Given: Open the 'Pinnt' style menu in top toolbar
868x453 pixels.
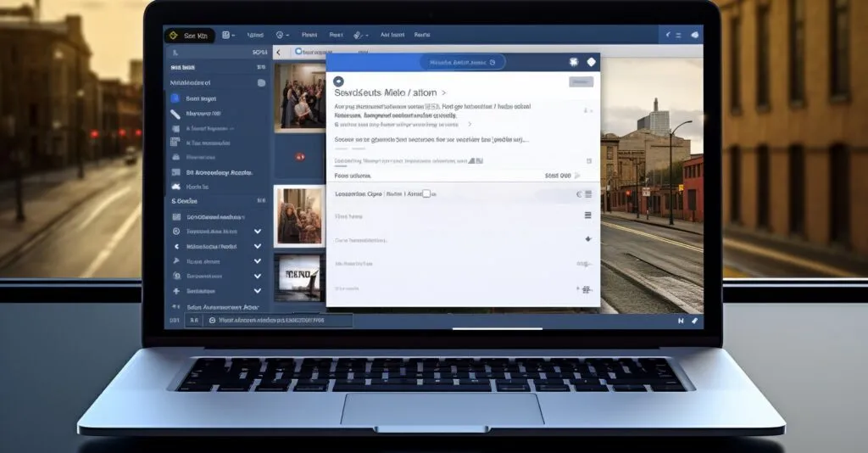Looking at the screenshot, I should 309,35.
